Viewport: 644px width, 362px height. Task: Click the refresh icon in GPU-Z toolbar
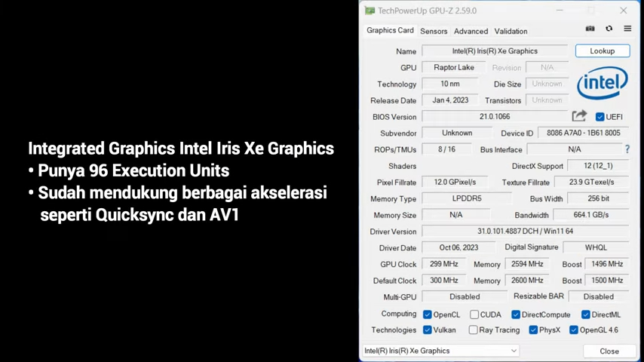pos(609,29)
